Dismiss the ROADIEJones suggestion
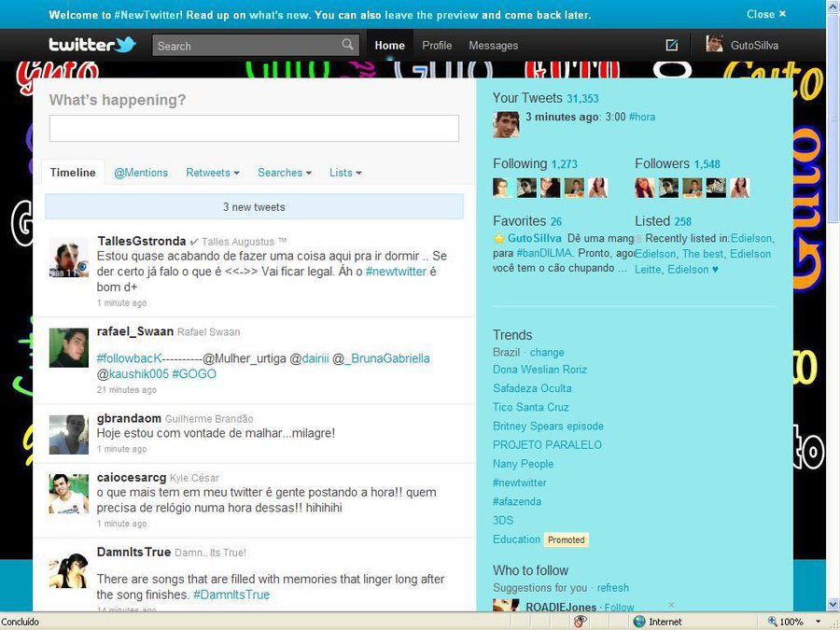The height and width of the screenshot is (630, 840). (671, 605)
